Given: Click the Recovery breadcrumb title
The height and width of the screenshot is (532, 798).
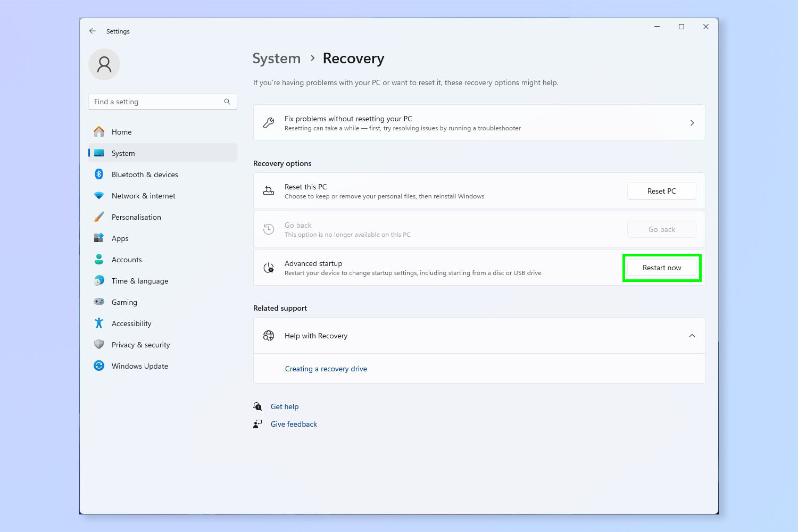Looking at the screenshot, I should click(x=354, y=59).
